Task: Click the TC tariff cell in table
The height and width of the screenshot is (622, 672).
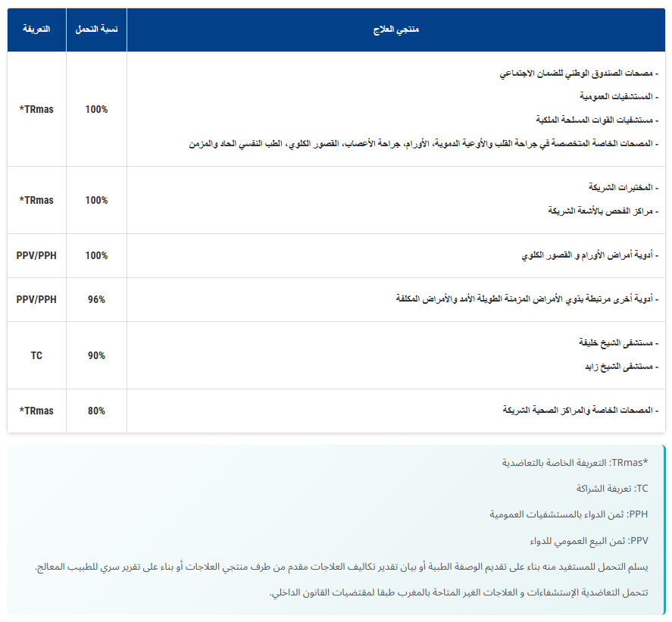Action: click(36, 355)
